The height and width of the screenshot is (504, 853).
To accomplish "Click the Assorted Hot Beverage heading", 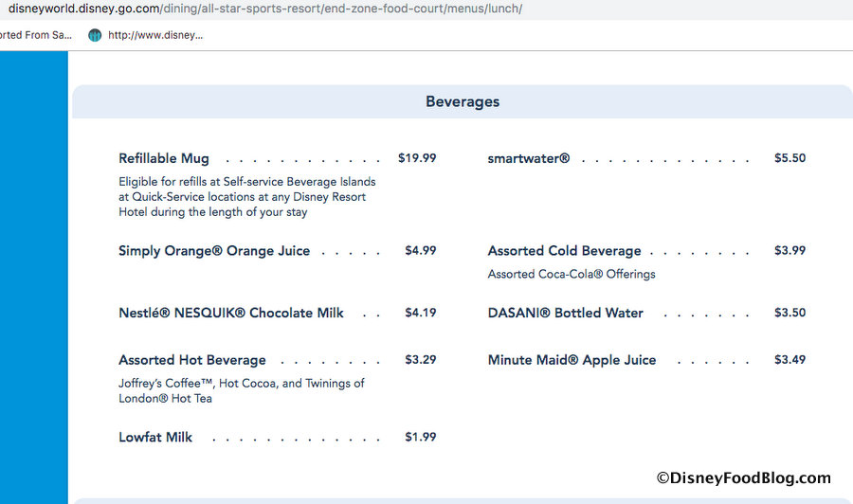I will tap(192, 360).
